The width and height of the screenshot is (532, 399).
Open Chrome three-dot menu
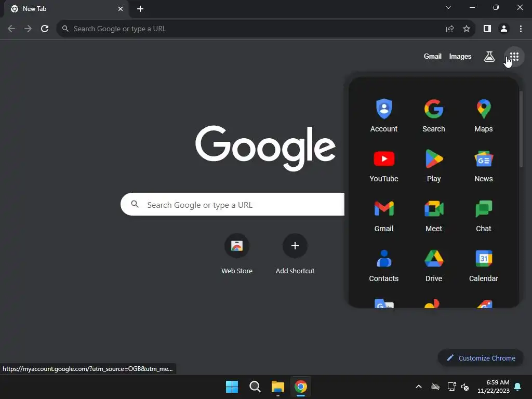point(521,29)
